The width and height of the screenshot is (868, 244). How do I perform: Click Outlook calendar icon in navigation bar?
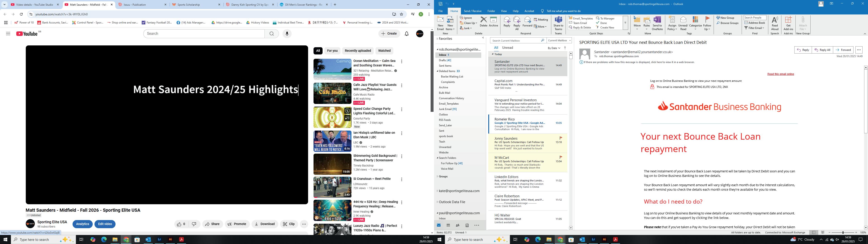(448, 225)
